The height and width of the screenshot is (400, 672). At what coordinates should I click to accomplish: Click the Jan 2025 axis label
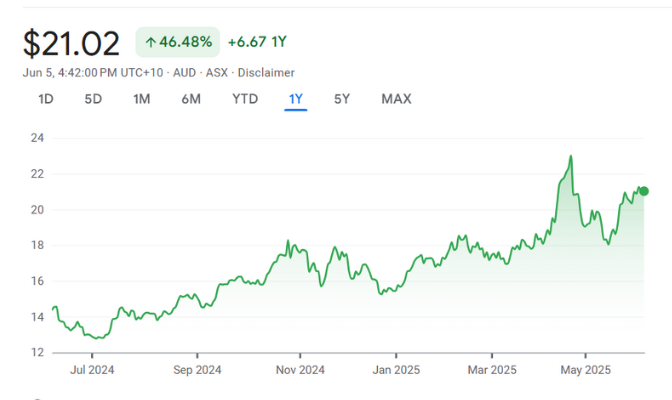click(x=395, y=368)
